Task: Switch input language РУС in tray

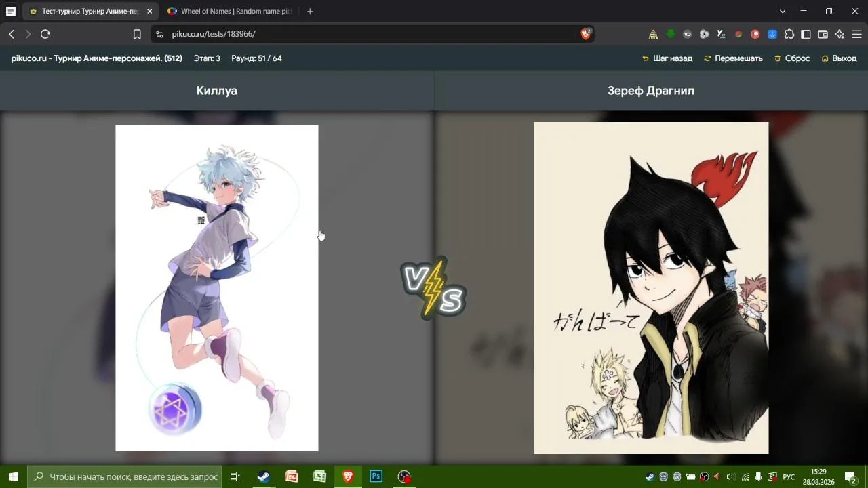Action: pyautogui.click(x=789, y=476)
